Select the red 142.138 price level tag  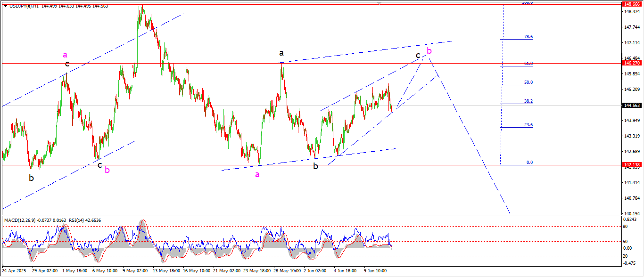coord(632,165)
